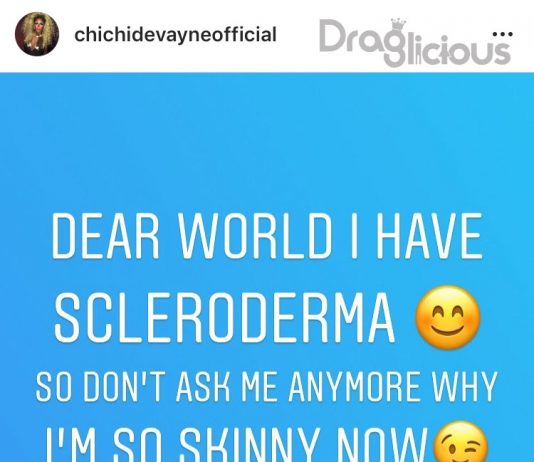
Task: Click the word ANYMORE in the post
Action: pyautogui.click(x=354, y=387)
